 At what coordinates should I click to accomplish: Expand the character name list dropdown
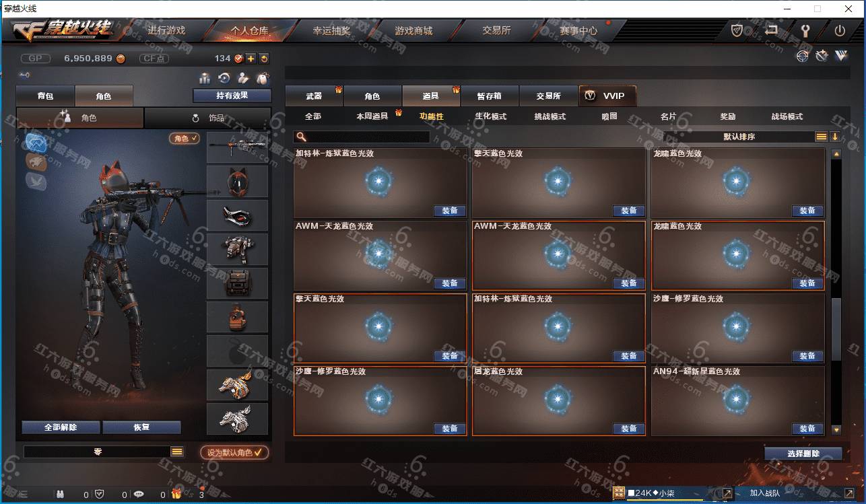tap(177, 452)
